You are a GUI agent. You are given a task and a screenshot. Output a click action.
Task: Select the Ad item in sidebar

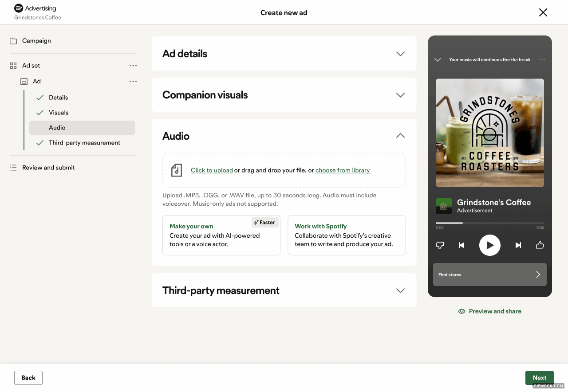click(x=37, y=82)
